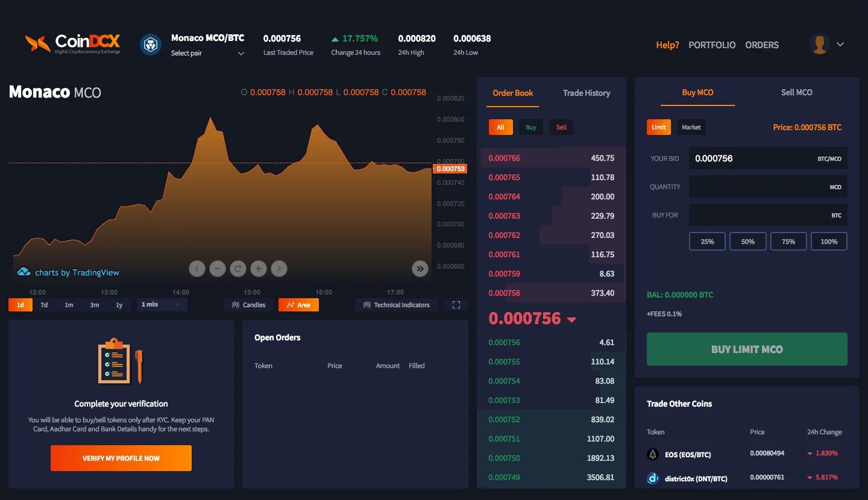Switch to Order Book tab
This screenshot has width=868, height=500.
pos(513,93)
